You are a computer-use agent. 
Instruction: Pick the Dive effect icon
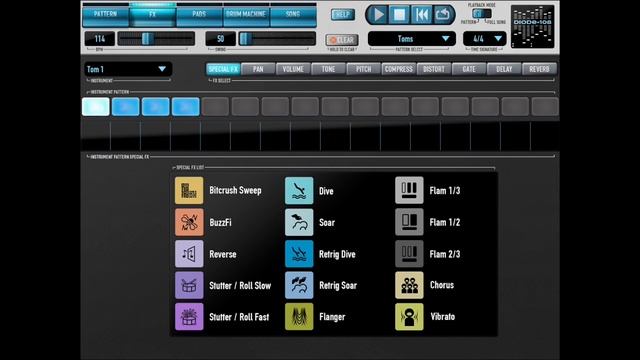[299, 191]
